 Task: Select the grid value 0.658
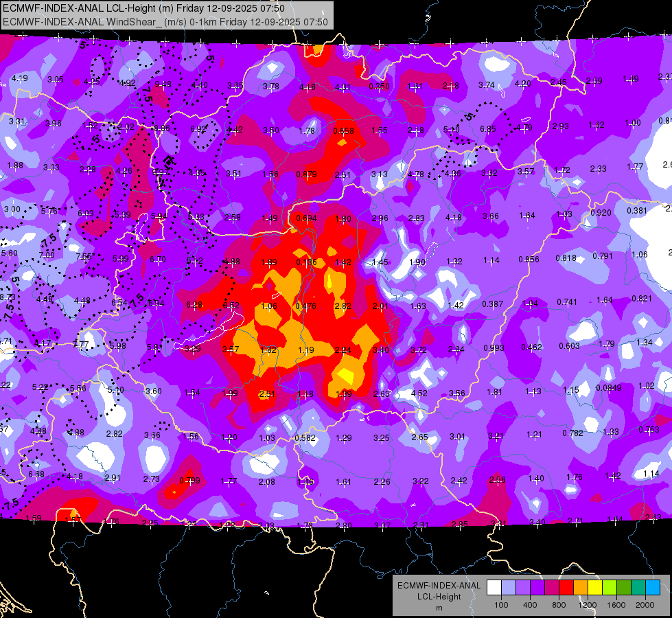coord(343,130)
